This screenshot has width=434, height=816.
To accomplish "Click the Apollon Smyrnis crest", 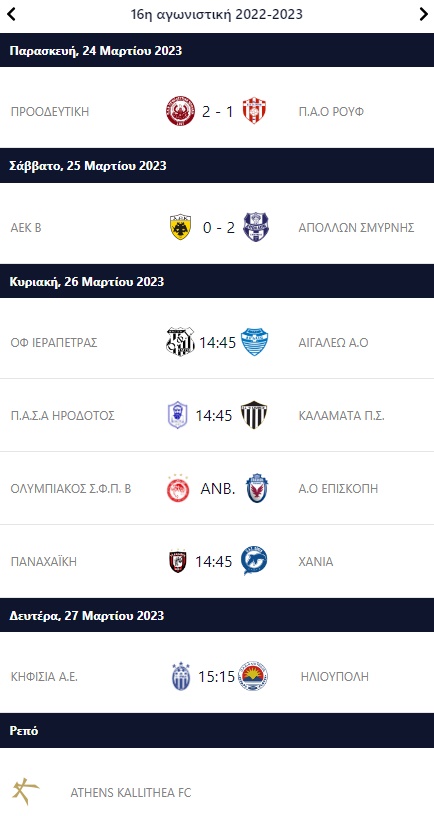I will click(x=257, y=227).
